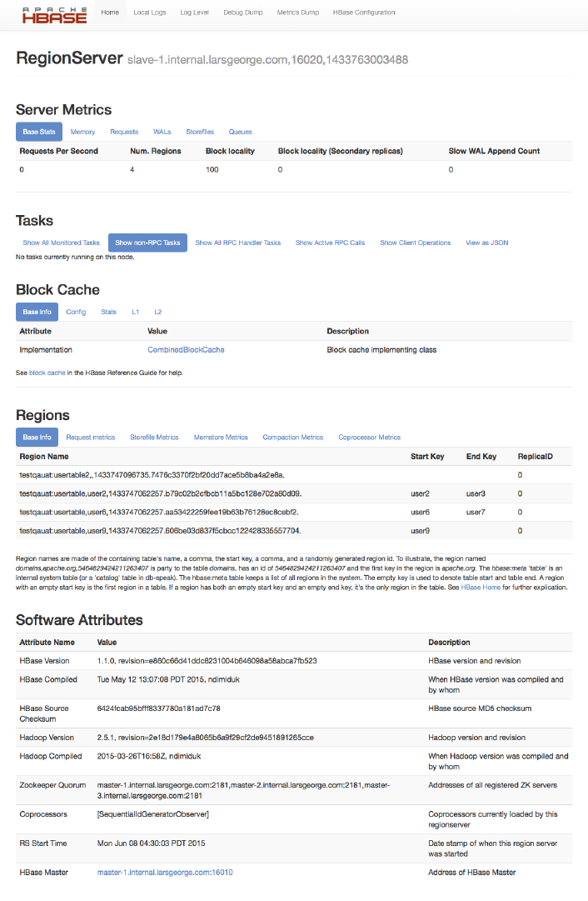This screenshot has height=901, width=588.
Task: Click the Apache HBase logo
Action: coord(54,15)
